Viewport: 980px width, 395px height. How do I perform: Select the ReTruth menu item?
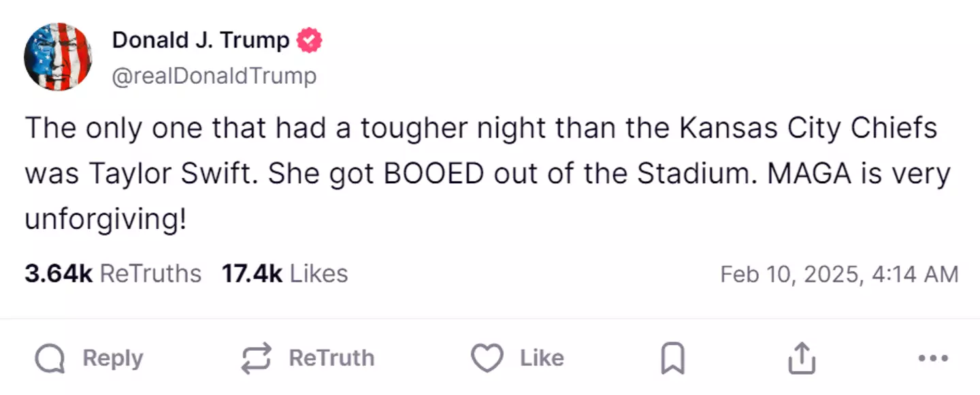306,357
